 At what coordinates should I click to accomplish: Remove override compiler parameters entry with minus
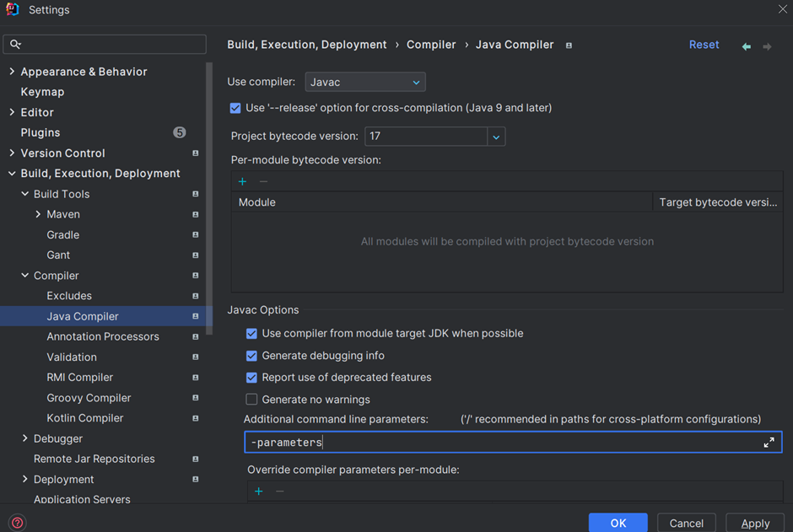[x=280, y=491]
